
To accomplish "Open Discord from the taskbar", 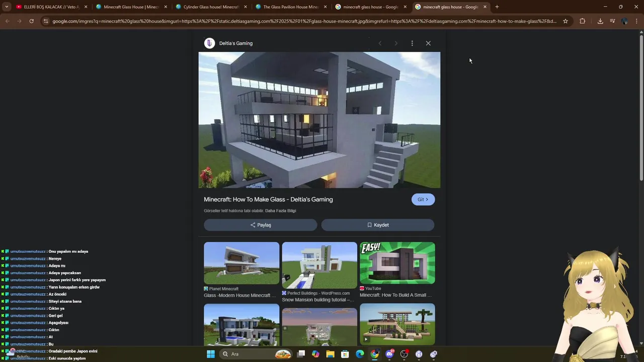I will pyautogui.click(x=389, y=354).
